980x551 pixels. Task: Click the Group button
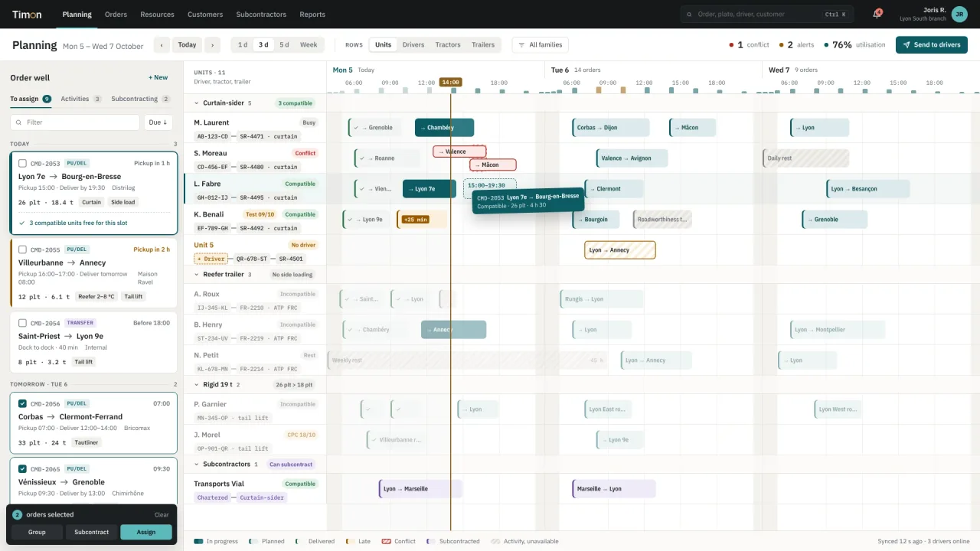(x=37, y=532)
